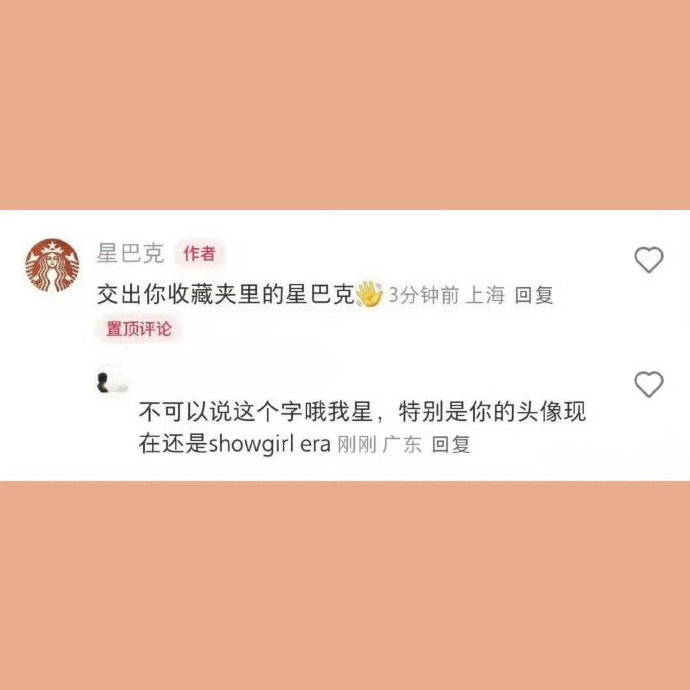Click the waving hand emoji in comment
This screenshot has width=690, height=690.
[369, 294]
